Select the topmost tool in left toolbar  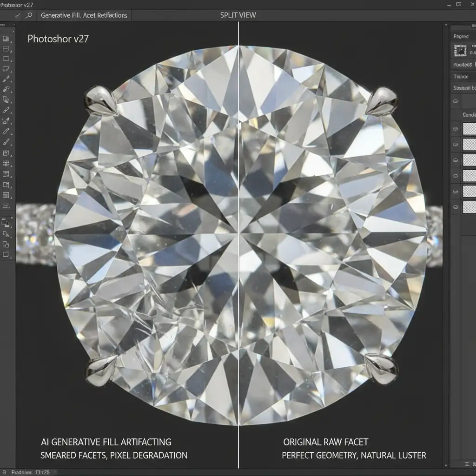tap(6, 39)
